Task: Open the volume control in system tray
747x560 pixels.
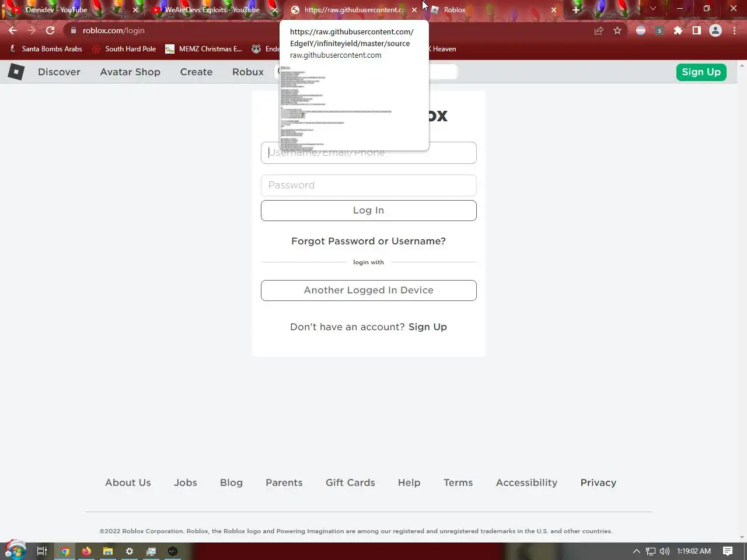Action: 665,551
